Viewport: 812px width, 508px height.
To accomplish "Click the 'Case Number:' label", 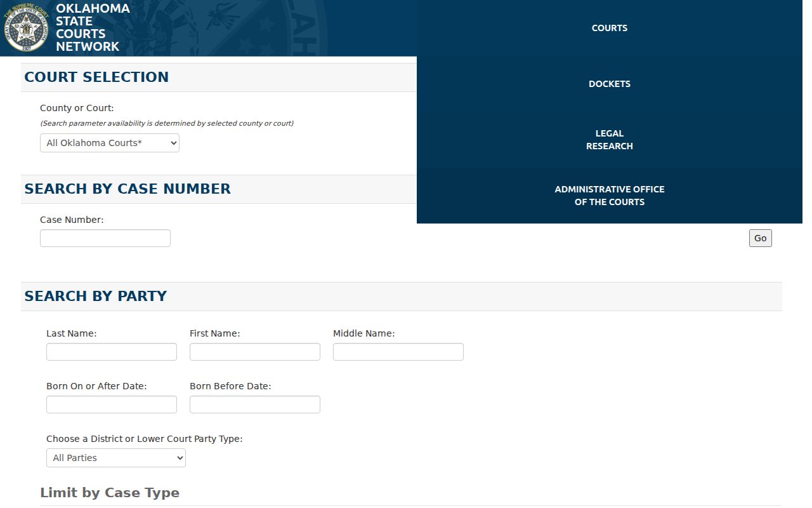I will point(72,220).
